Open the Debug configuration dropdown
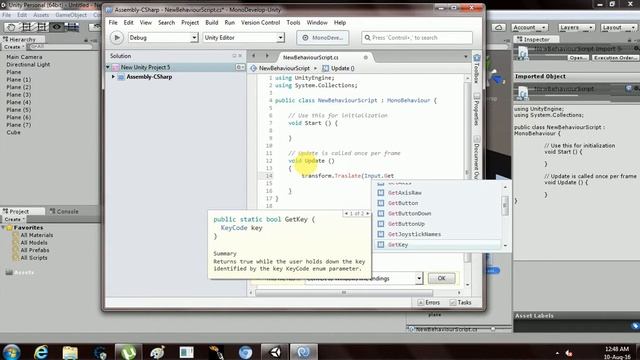Image resolution: width=640 pixels, height=360 pixels. (x=163, y=38)
